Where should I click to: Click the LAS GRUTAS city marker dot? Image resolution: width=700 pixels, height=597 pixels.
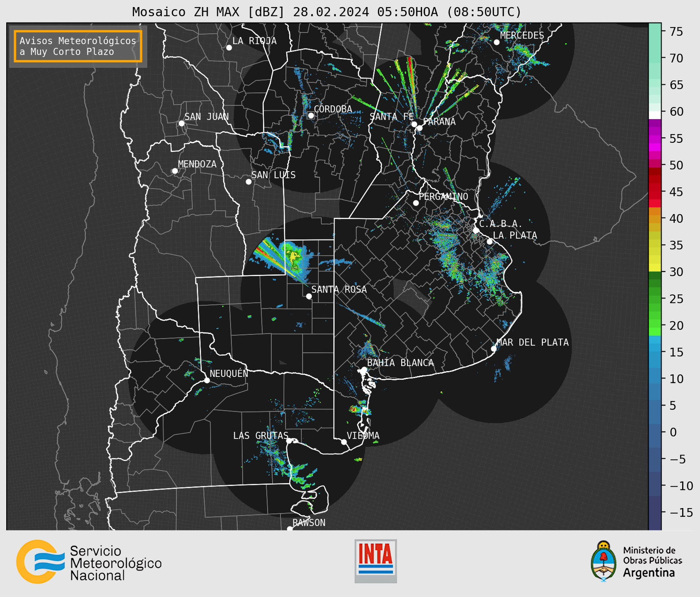(289, 441)
